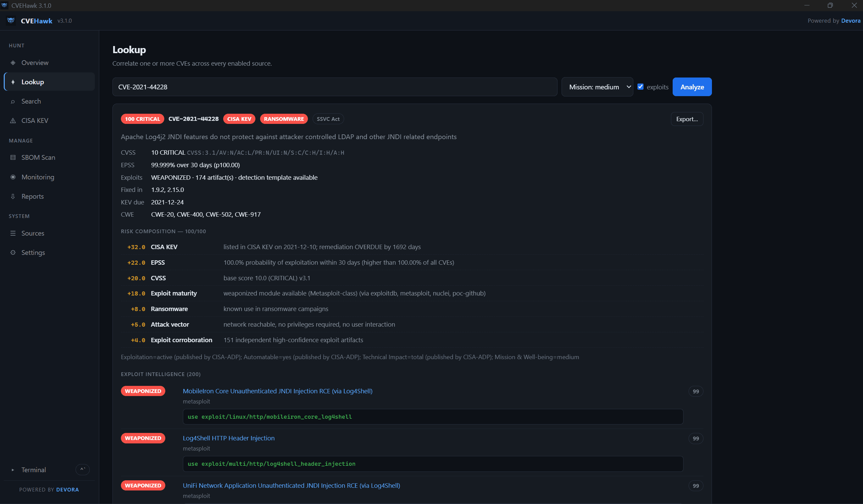Screen dimensions: 863x504
Task: Click the Overview diamond icon in sidebar
Action: pos(13,63)
